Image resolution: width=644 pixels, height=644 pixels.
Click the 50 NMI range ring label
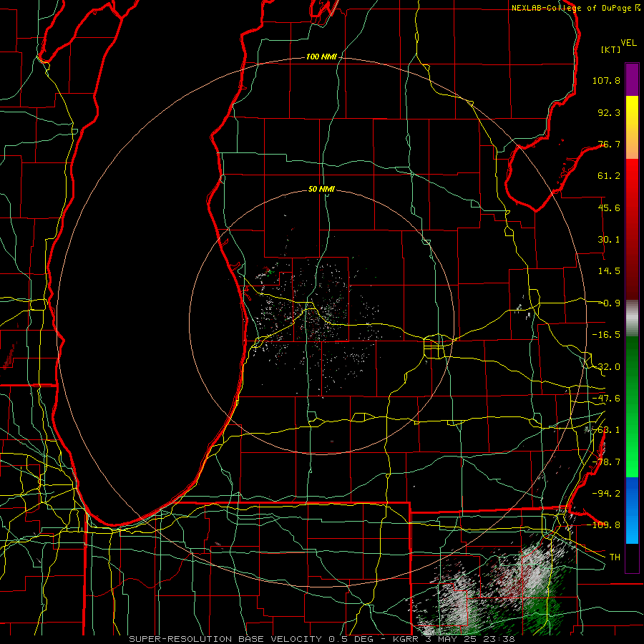(x=321, y=190)
